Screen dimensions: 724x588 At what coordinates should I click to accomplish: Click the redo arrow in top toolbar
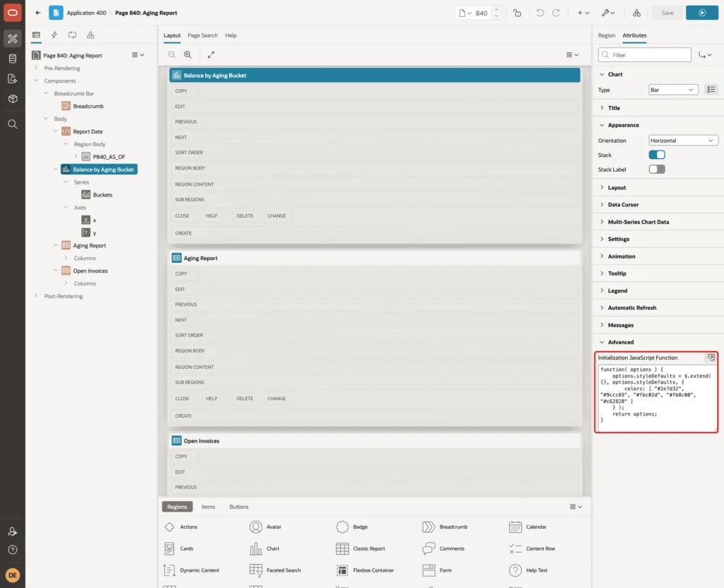(x=556, y=13)
